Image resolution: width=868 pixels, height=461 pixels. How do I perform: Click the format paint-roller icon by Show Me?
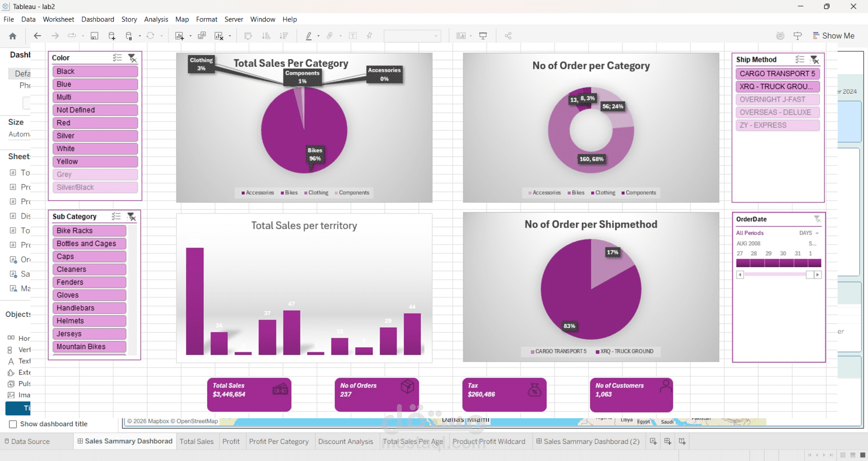(x=798, y=36)
